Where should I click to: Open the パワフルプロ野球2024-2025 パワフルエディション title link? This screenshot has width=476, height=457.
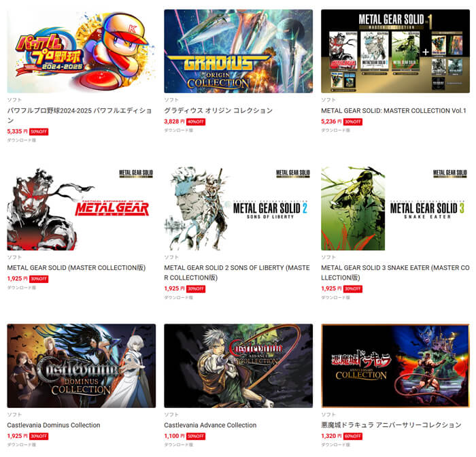80,115
